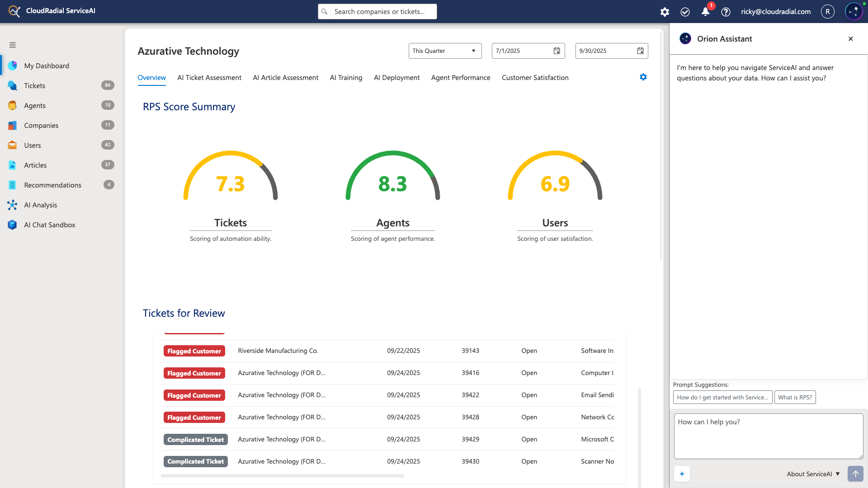This screenshot has height=488, width=868.
Task: Click the top bar settings gear
Action: [x=665, y=12]
